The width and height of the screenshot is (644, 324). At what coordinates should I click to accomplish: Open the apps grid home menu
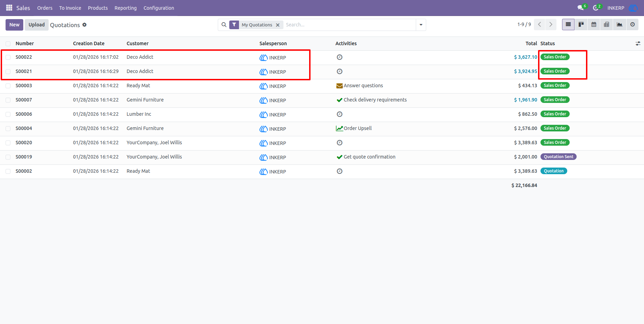(x=9, y=8)
